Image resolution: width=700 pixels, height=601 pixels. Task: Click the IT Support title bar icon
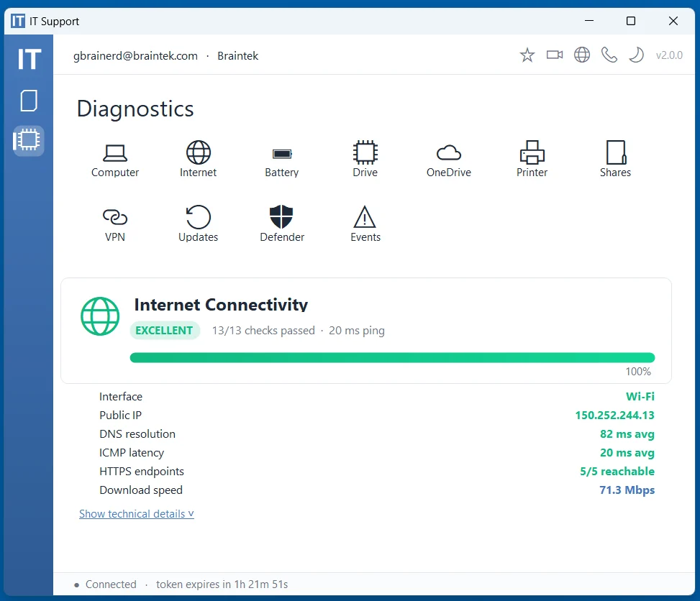(18, 21)
